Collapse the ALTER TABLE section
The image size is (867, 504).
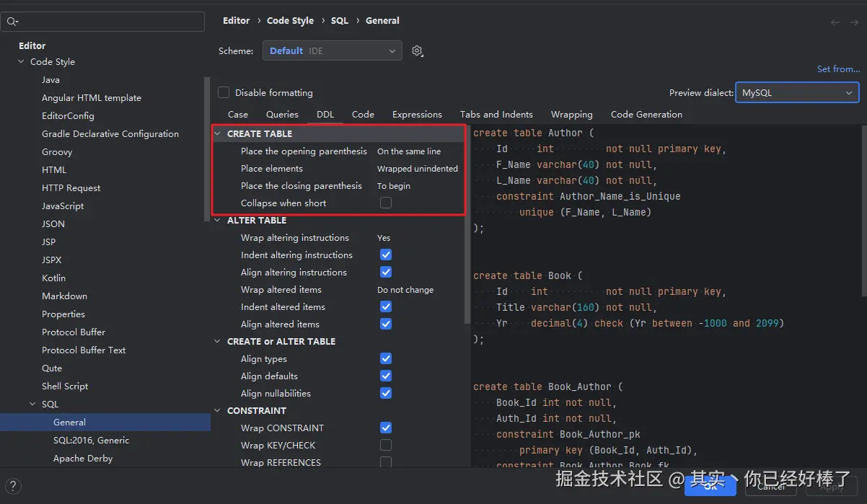[x=218, y=221]
